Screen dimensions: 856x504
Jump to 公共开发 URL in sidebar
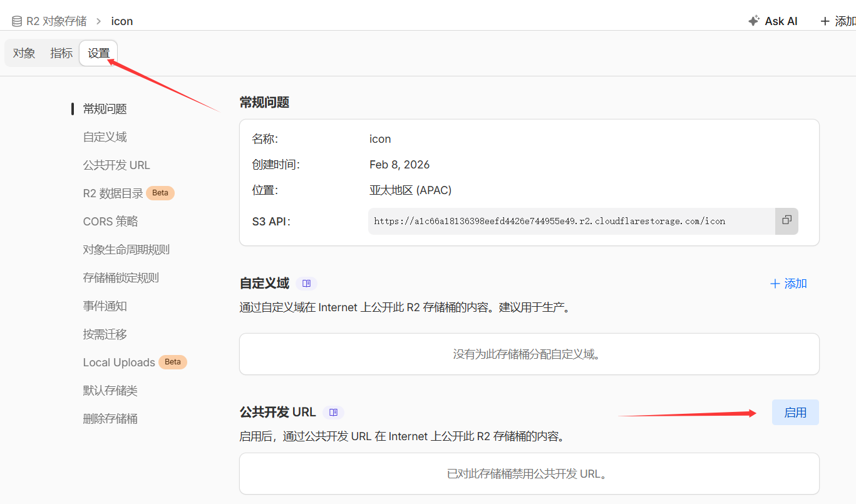116,165
